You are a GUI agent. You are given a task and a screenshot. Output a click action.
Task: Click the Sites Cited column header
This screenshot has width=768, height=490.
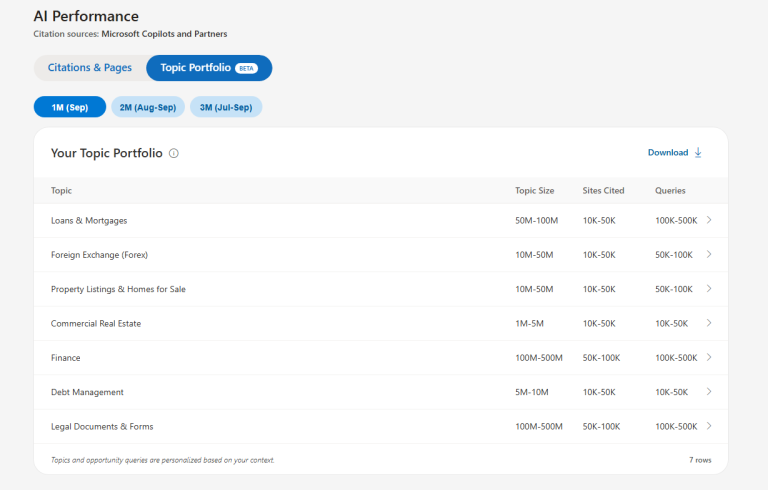tap(603, 191)
